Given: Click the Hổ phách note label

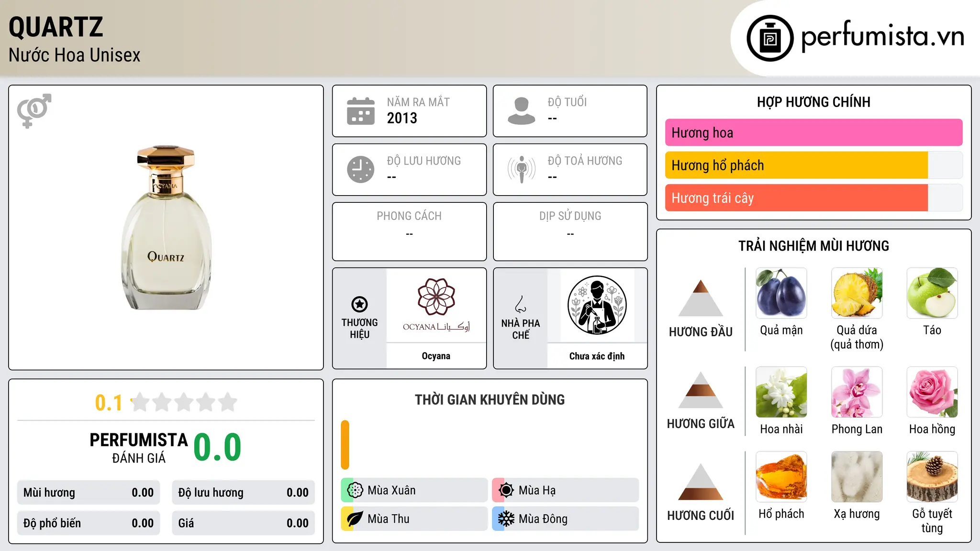Looking at the screenshot, I should (x=781, y=514).
